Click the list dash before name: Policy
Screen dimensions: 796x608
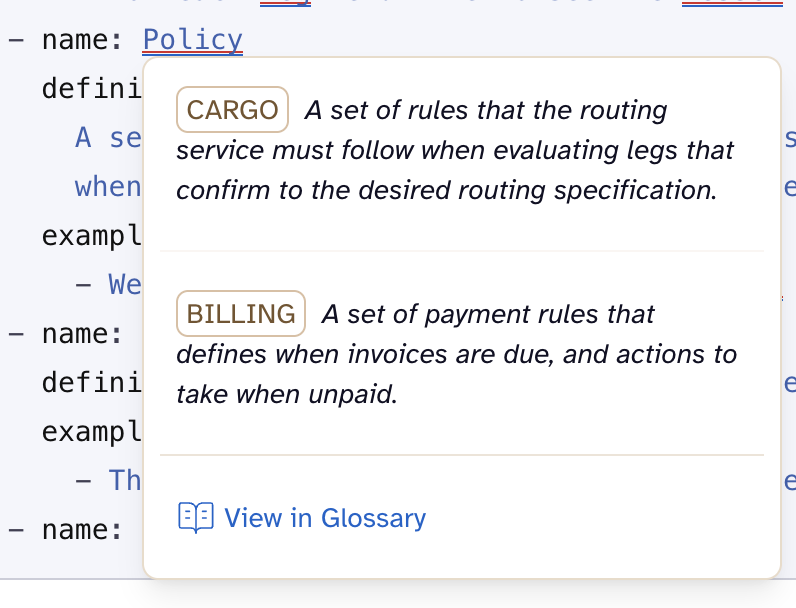click(16, 41)
